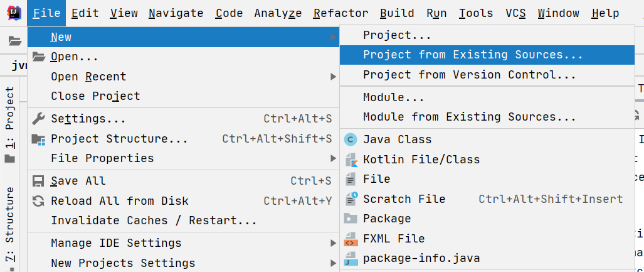Click the Reload All from Disk icon
644x272 pixels.
tap(39, 201)
